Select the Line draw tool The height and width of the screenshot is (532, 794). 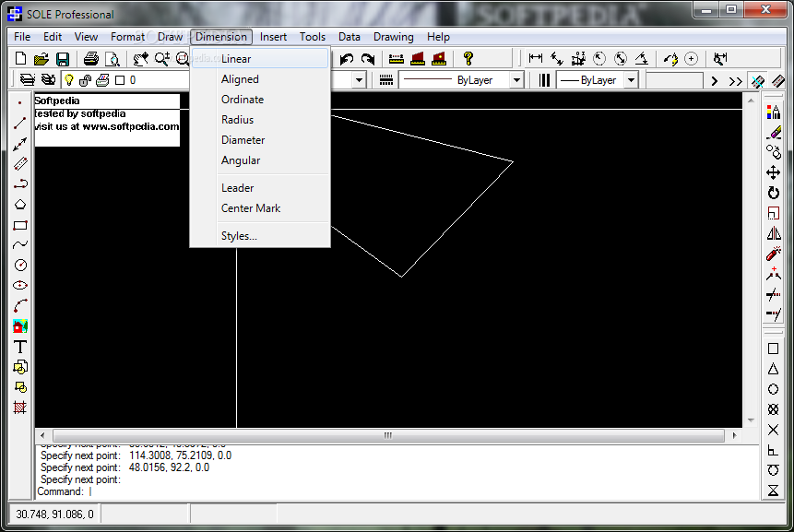coord(19,123)
